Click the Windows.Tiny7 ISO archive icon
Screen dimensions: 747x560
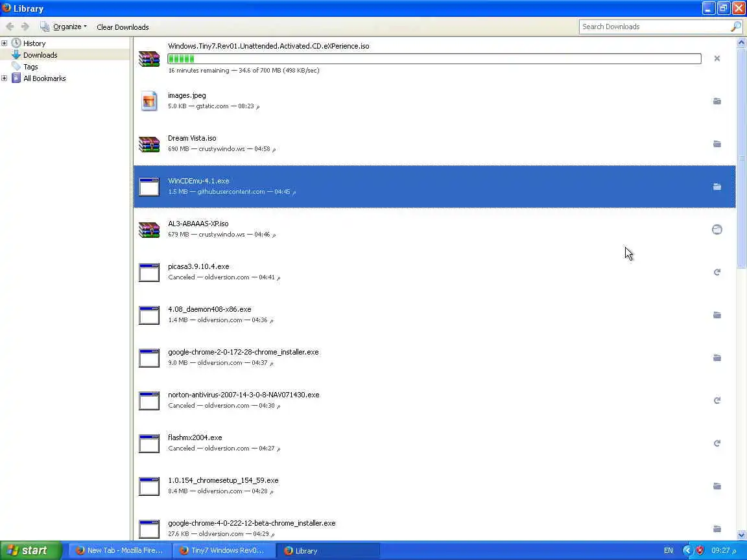[x=149, y=58]
